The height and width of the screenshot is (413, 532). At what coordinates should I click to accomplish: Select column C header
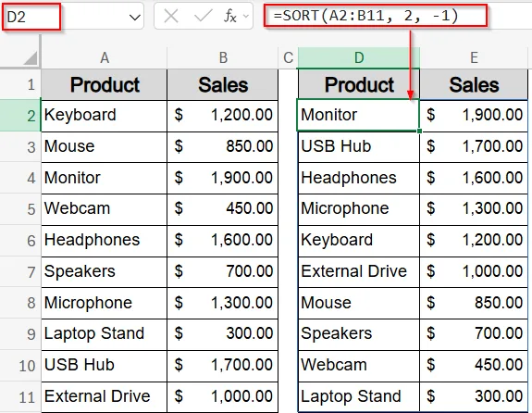(x=288, y=57)
